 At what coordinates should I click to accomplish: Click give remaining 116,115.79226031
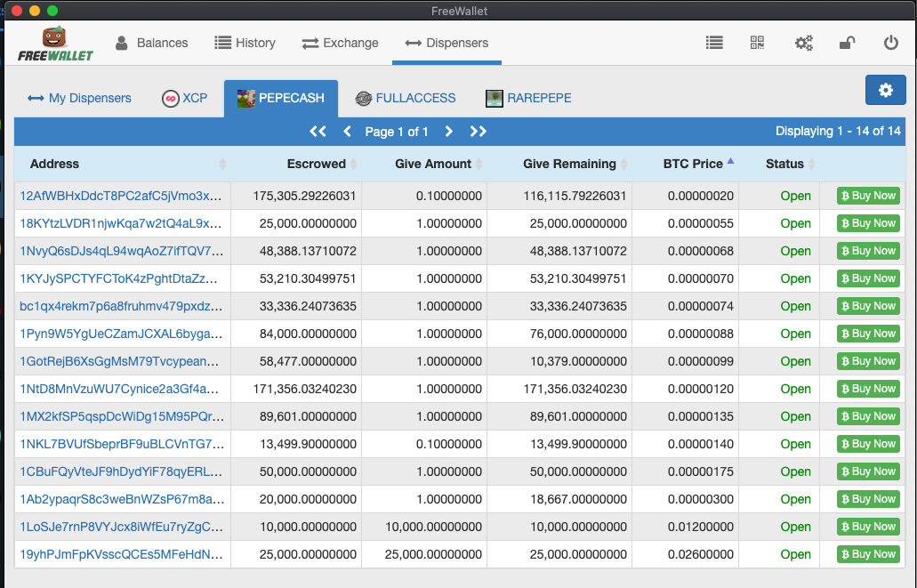point(575,196)
